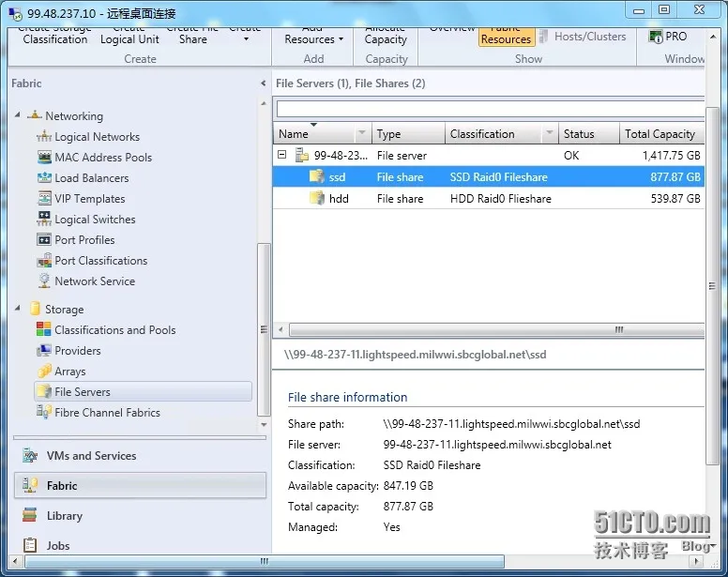Image resolution: width=728 pixels, height=577 pixels.
Task: Click 1,417.75 GB total capacity cell
Action: pyautogui.click(x=672, y=155)
